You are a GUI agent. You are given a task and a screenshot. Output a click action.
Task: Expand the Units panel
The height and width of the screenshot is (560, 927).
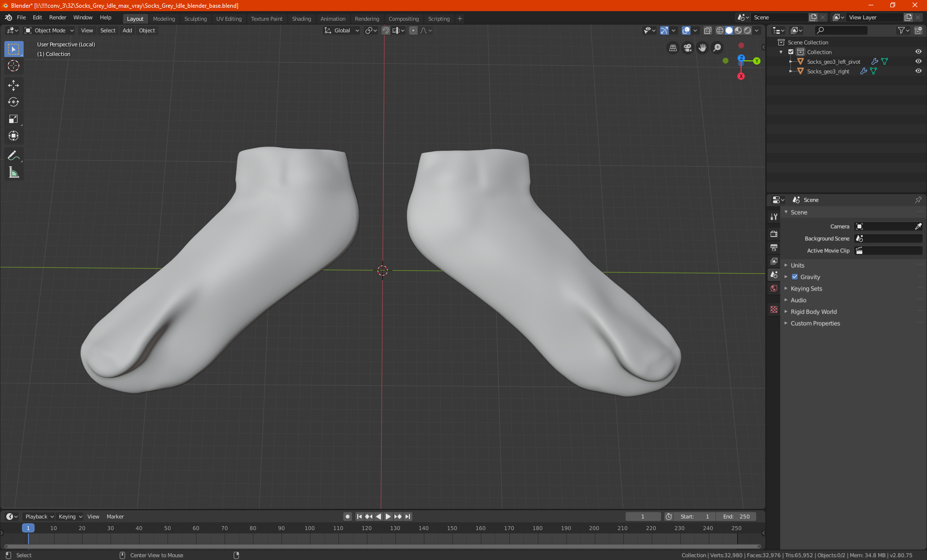click(x=797, y=265)
